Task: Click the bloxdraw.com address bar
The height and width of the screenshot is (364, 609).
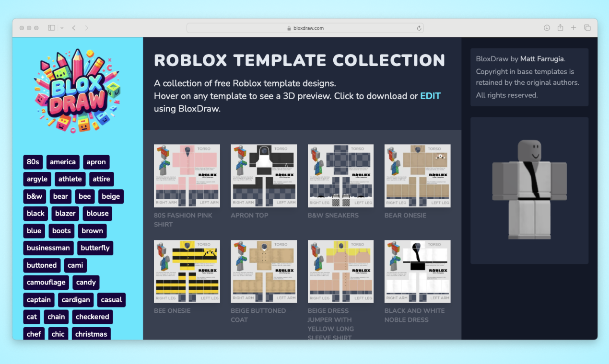Action: [305, 28]
